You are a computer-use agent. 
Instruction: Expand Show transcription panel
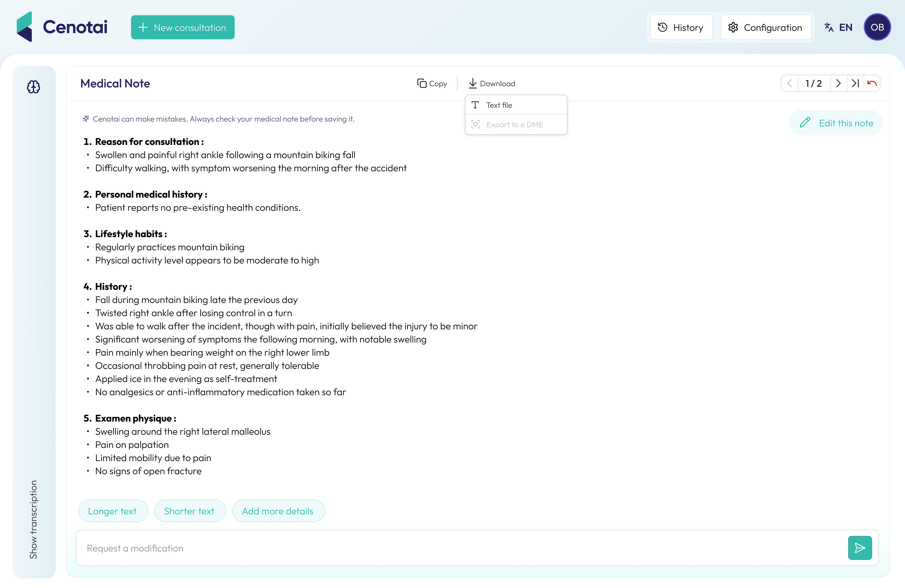pyautogui.click(x=34, y=519)
